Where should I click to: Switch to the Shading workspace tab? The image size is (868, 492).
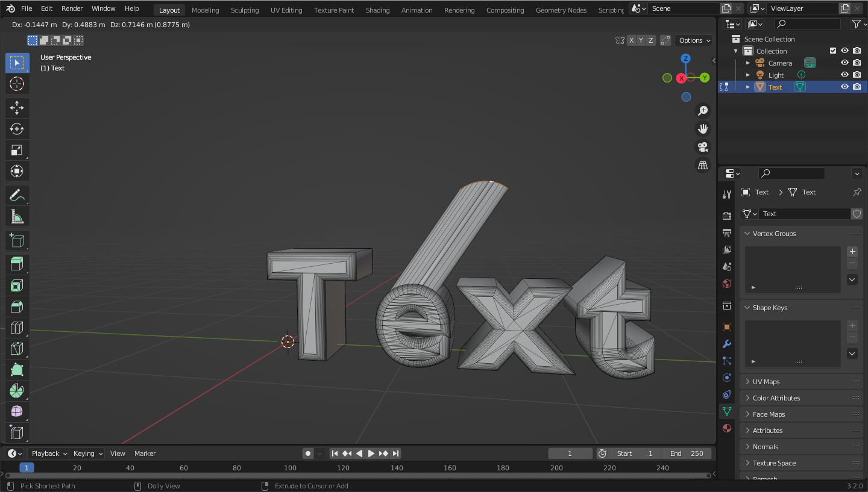point(377,10)
